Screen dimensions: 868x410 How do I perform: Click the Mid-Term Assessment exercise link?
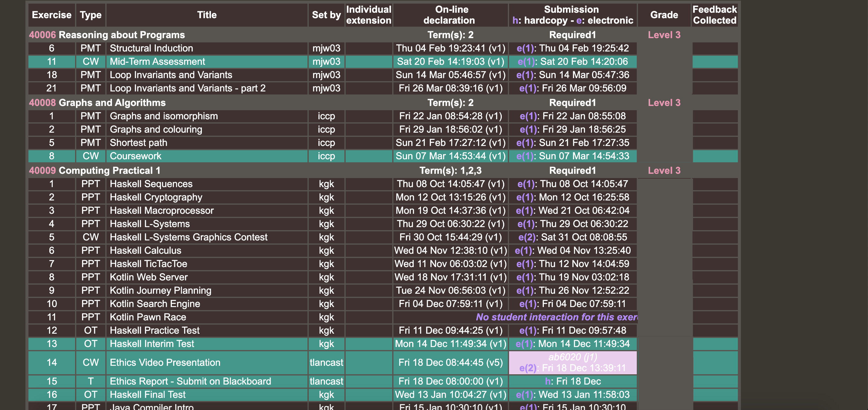[157, 62]
